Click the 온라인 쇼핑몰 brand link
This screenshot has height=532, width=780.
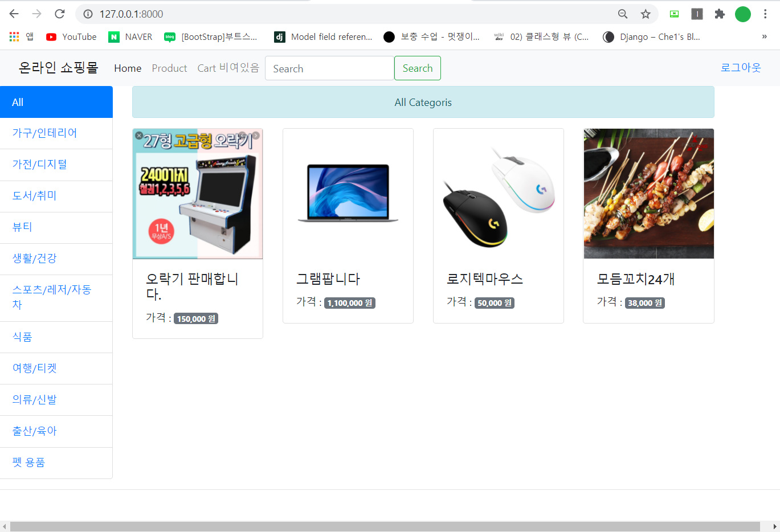click(59, 68)
